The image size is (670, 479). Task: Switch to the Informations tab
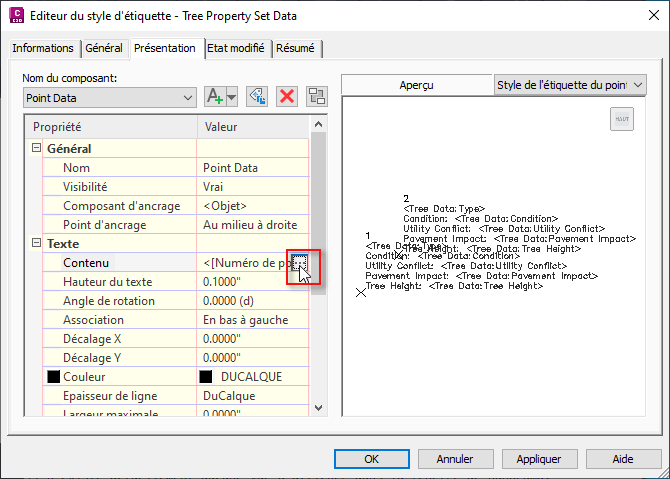click(43, 48)
